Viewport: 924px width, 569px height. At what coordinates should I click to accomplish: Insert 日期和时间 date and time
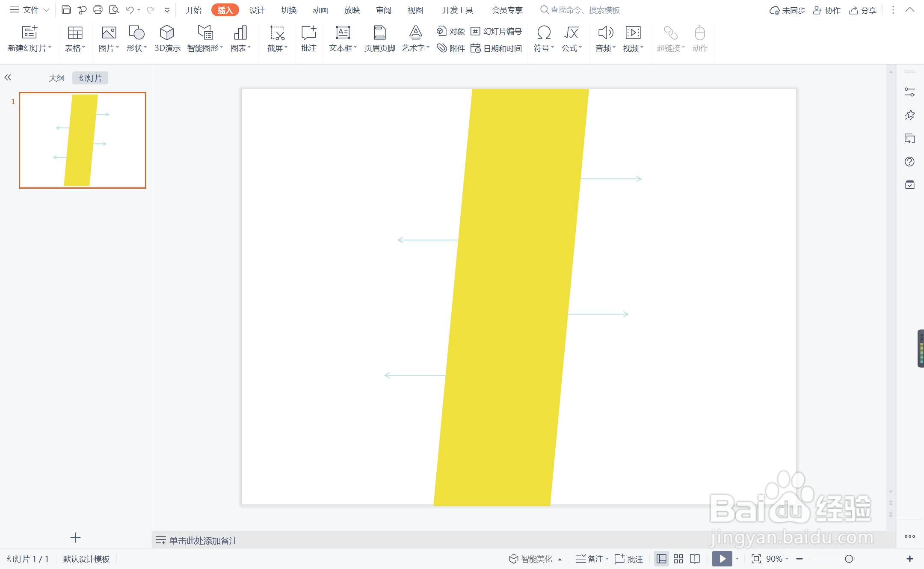coord(496,48)
